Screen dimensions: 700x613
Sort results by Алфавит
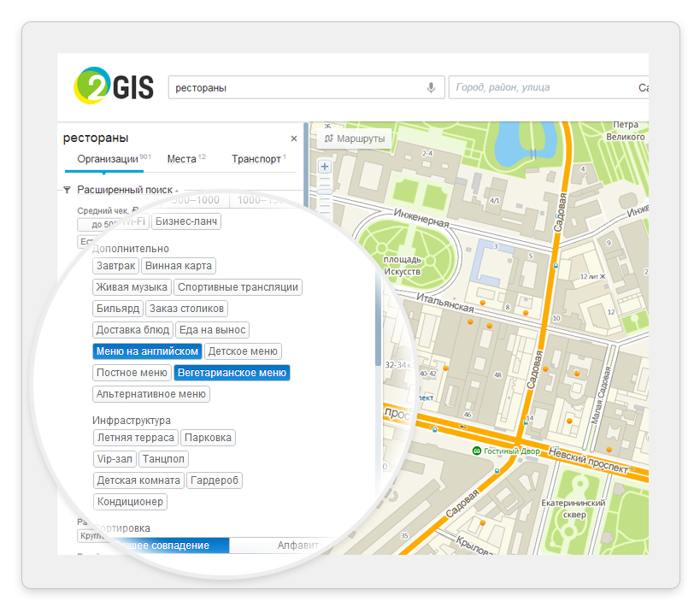tap(298, 545)
